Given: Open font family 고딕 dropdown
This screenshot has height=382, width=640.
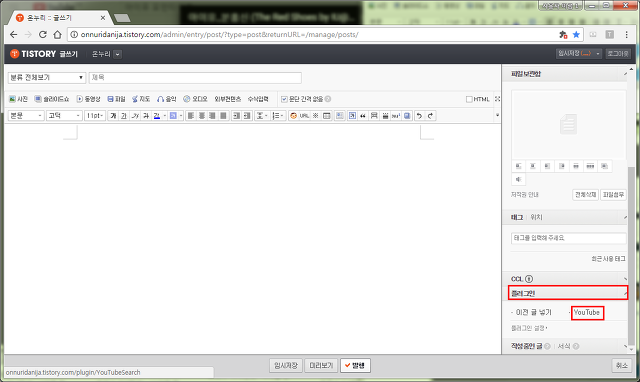Looking at the screenshot, I should point(64,116).
